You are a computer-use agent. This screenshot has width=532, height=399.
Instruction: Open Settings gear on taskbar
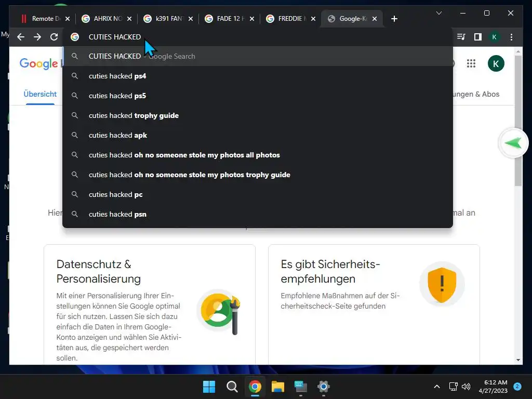[323, 387]
